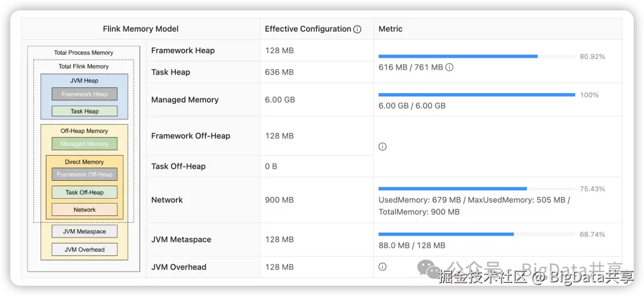Image resolution: width=644 pixels, height=296 pixels.
Task: Click the JVM Overhead box in diagram
Action: click(85, 249)
